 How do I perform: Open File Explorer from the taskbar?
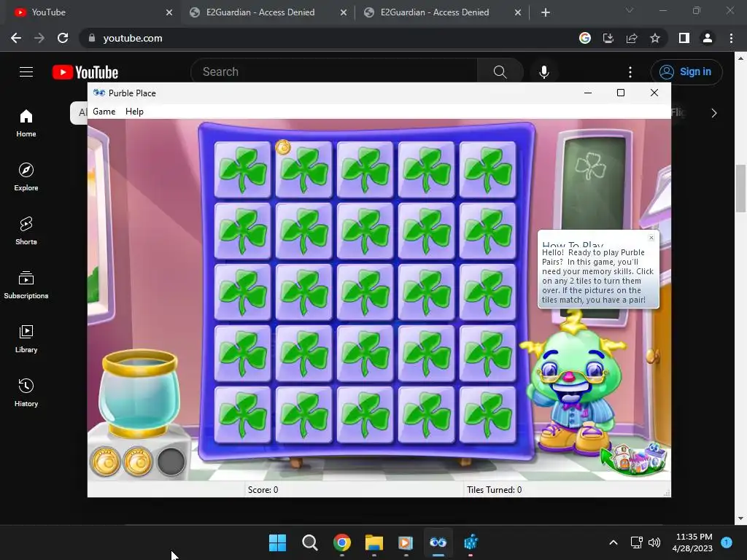coord(374,542)
